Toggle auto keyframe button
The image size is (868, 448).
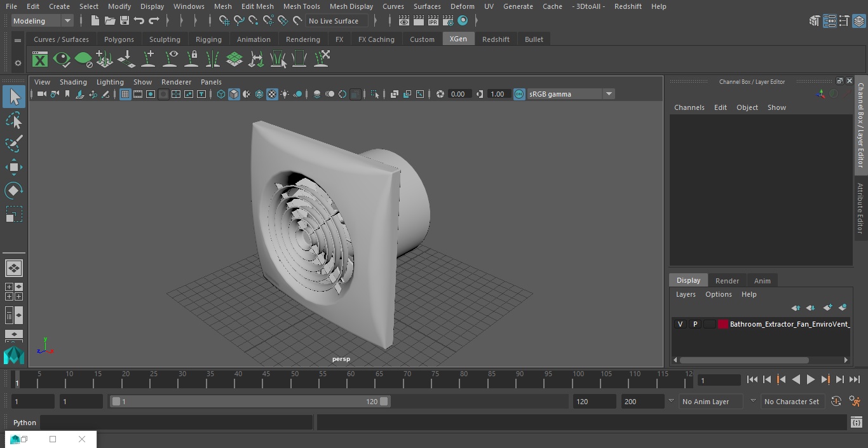(836, 402)
